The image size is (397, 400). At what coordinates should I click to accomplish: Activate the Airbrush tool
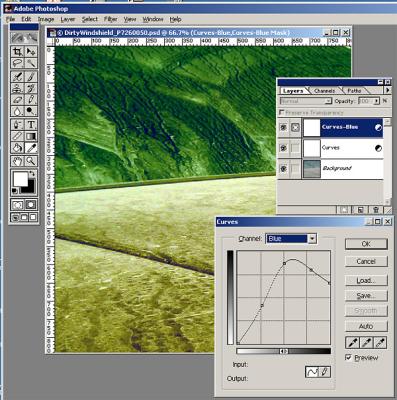pyautogui.click(x=17, y=77)
